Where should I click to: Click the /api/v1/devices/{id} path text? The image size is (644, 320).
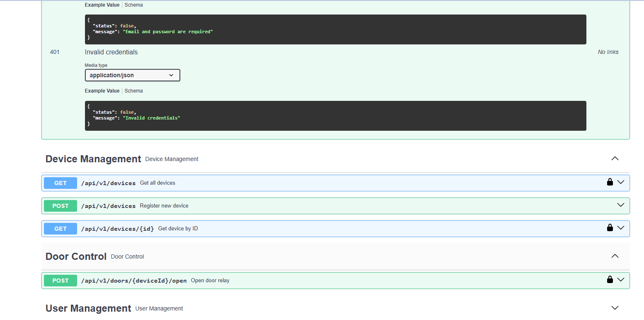[x=118, y=229]
